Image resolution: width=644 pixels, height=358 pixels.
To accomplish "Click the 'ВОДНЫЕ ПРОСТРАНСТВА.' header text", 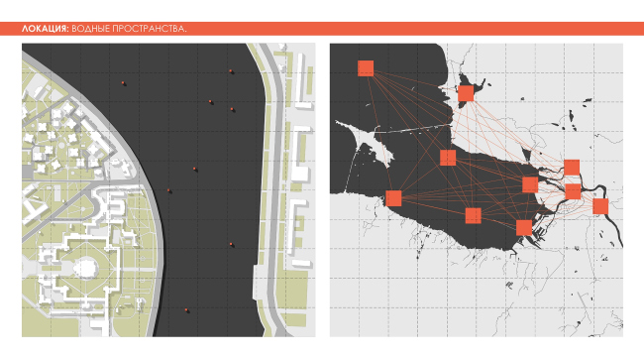I will tap(129, 29).
